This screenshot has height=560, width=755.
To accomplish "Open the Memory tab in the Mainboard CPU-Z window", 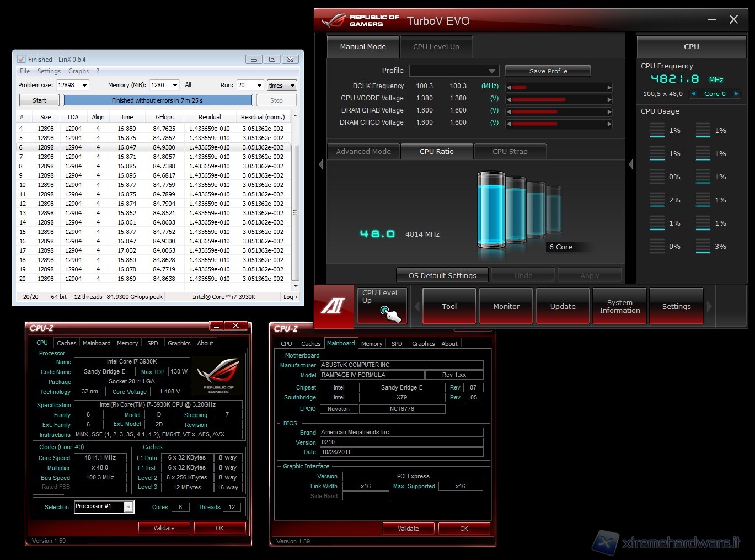I will (x=371, y=344).
